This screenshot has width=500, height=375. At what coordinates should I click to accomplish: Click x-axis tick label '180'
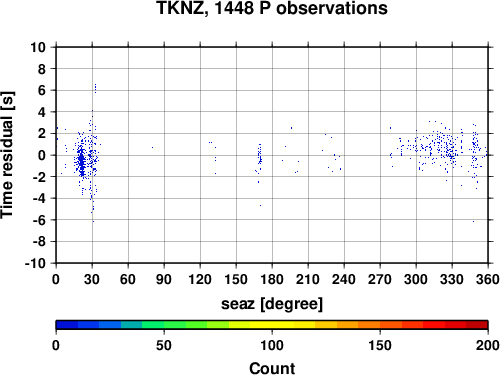272,279
